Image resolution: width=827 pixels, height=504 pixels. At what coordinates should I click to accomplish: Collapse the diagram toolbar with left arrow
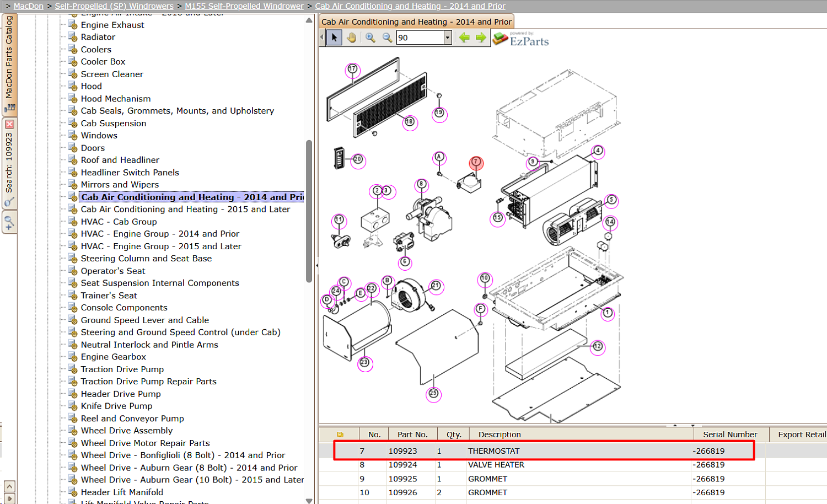(x=322, y=37)
